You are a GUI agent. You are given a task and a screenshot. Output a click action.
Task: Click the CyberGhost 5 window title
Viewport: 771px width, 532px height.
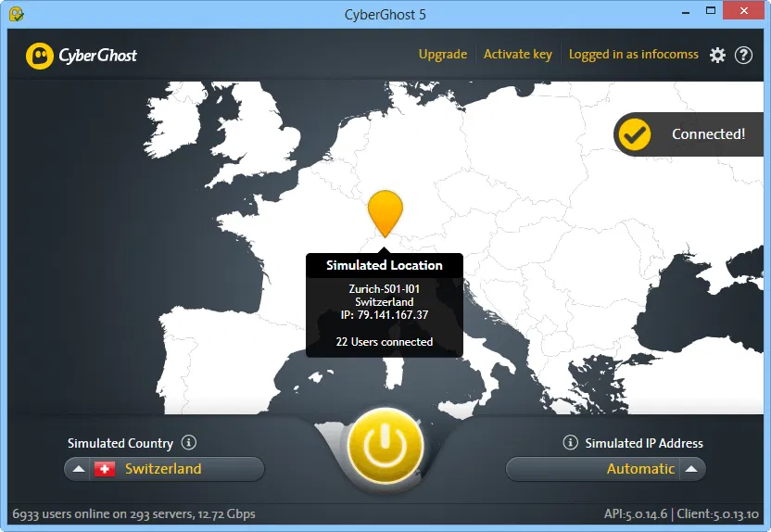point(385,14)
